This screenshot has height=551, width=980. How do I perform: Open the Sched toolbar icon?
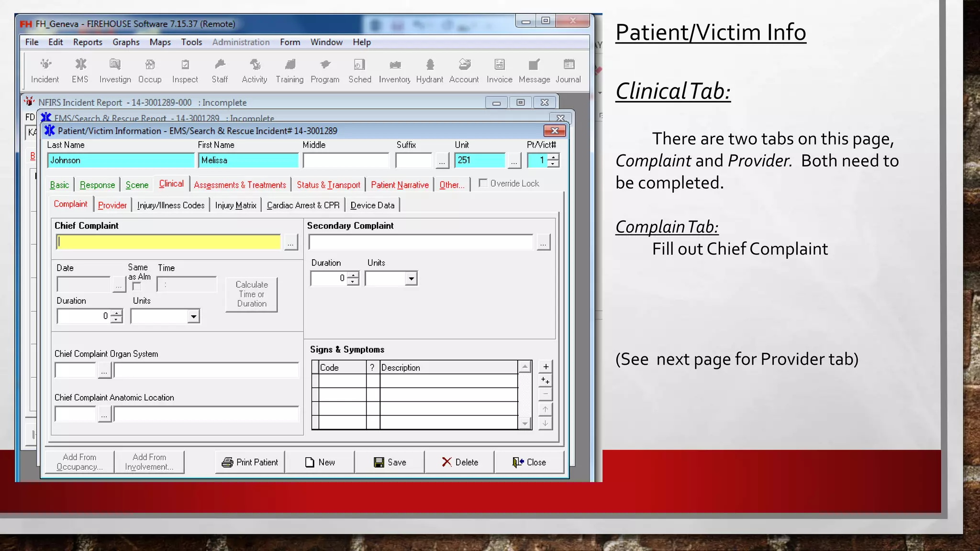pyautogui.click(x=360, y=71)
